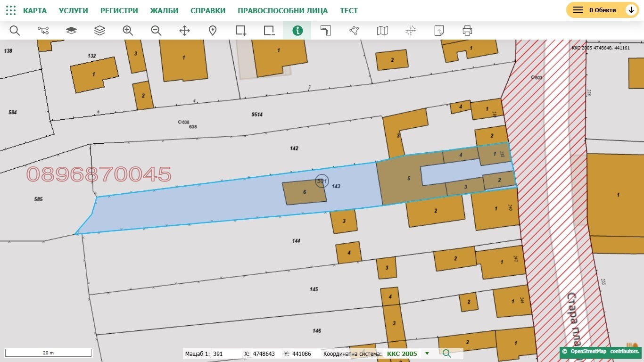Open the РЕГИСТРИ menu
Screen dimensions: 644x362
tap(119, 10)
